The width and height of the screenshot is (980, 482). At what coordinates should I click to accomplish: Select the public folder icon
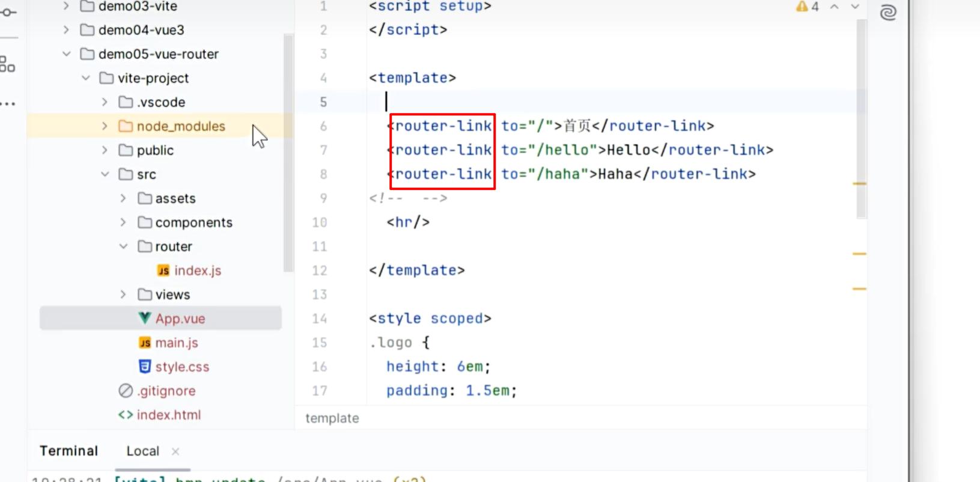point(126,150)
